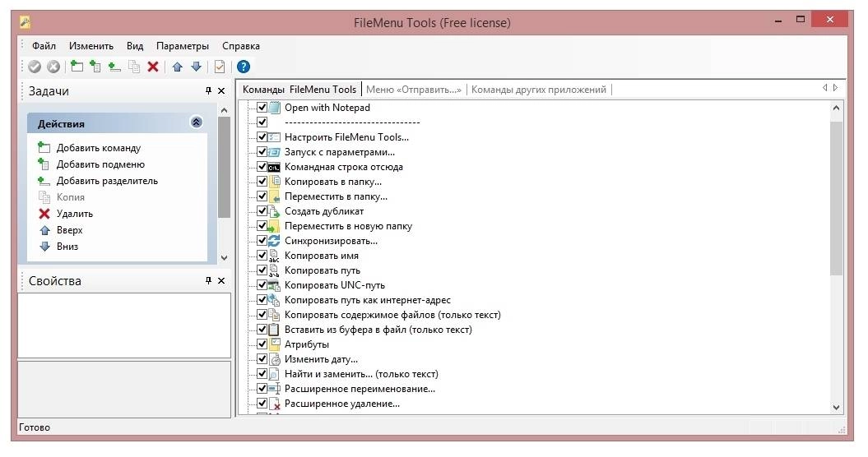This screenshot has width=868, height=457.
Task: Switch to Команды других приложений tab
Action: [539, 90]
